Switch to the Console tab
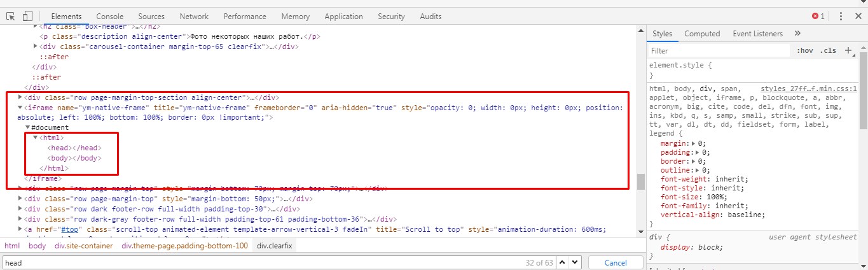The height and width of the screenshot is (270, 868). tap(110, 17)
